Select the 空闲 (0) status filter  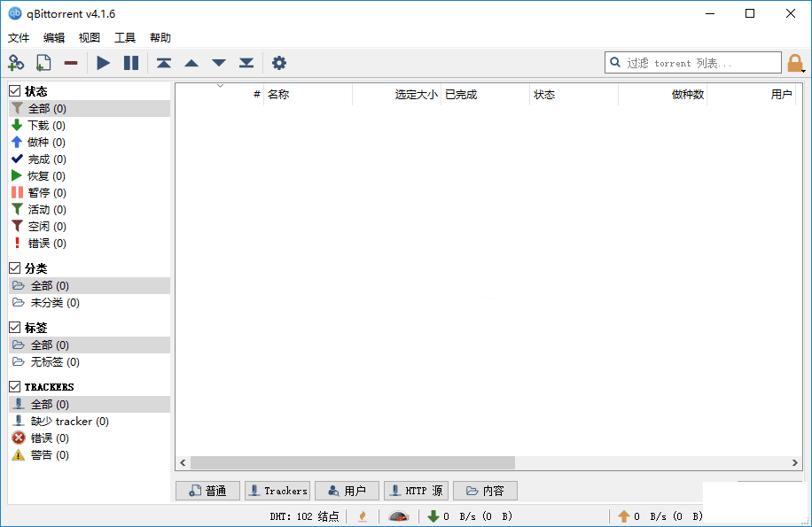click(89, 227)
